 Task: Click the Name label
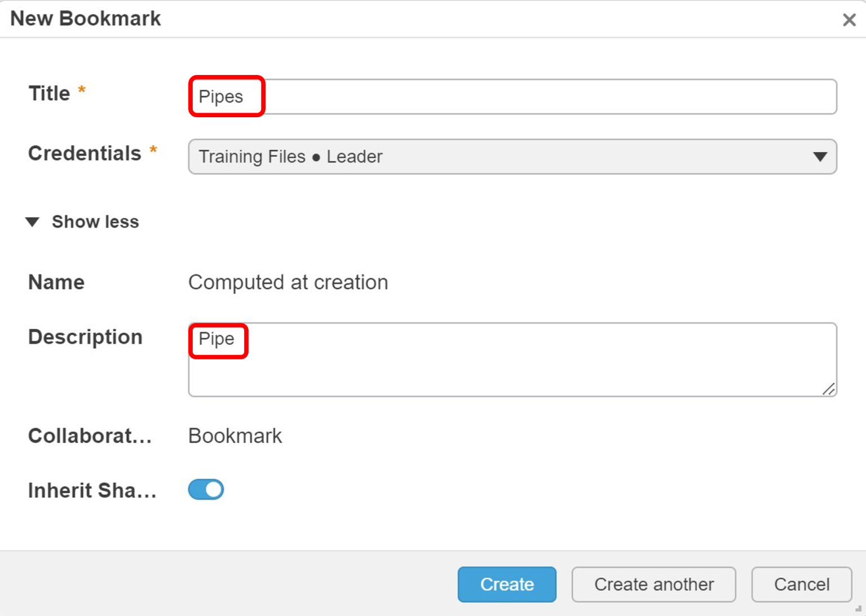coord(56,282)
